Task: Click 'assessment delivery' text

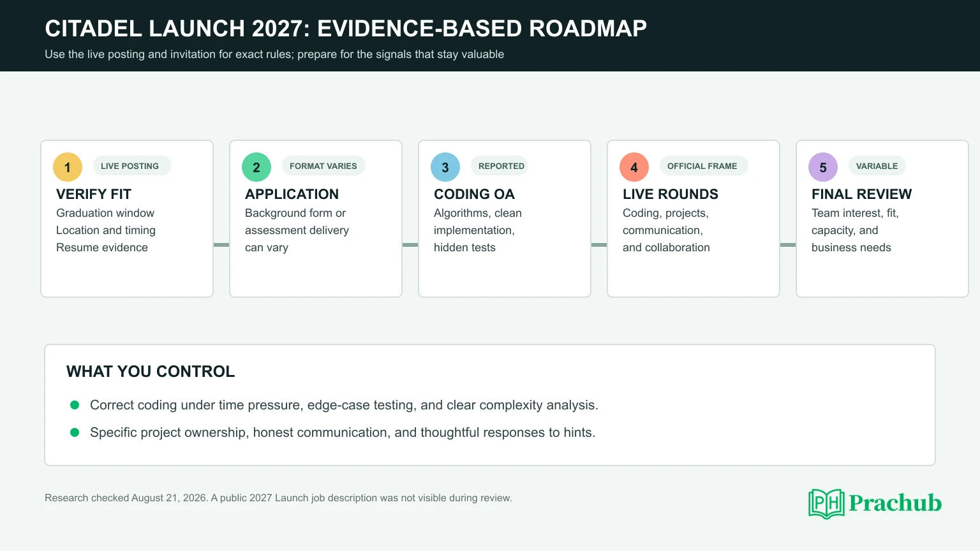Action: coord(297,230)
